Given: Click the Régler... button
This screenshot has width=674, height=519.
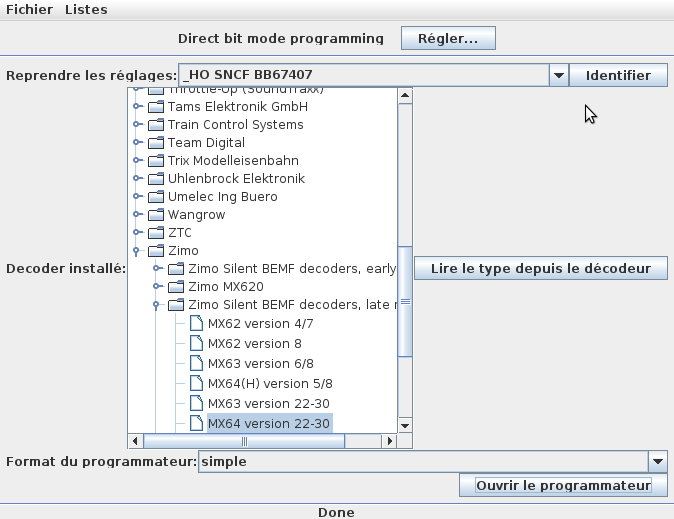Looking at the screenshot, I should pos(448,38).
